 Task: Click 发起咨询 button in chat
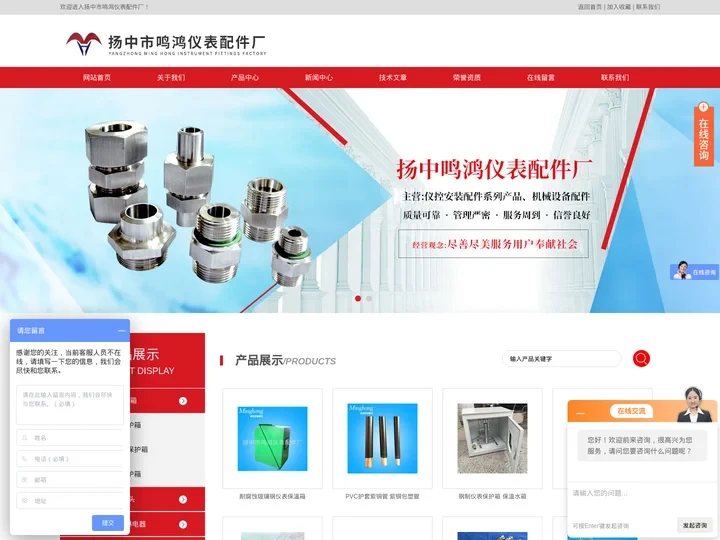694,525
